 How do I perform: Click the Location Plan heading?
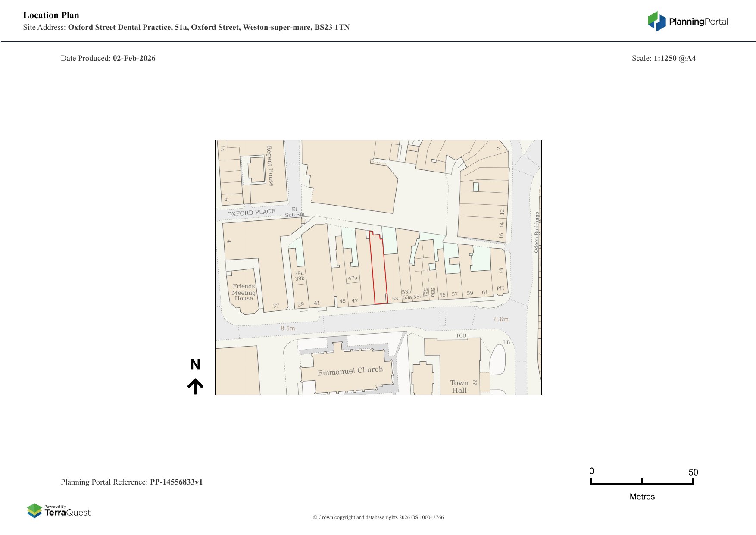51,15
